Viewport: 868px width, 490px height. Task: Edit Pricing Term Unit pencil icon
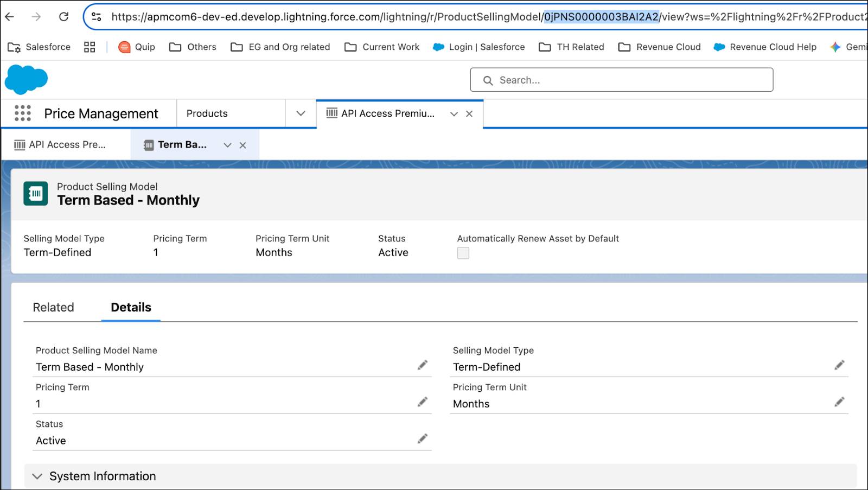point(839,402)
